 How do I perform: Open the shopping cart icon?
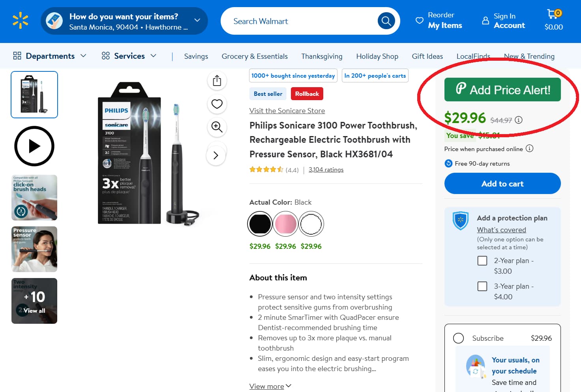(553, 15)
